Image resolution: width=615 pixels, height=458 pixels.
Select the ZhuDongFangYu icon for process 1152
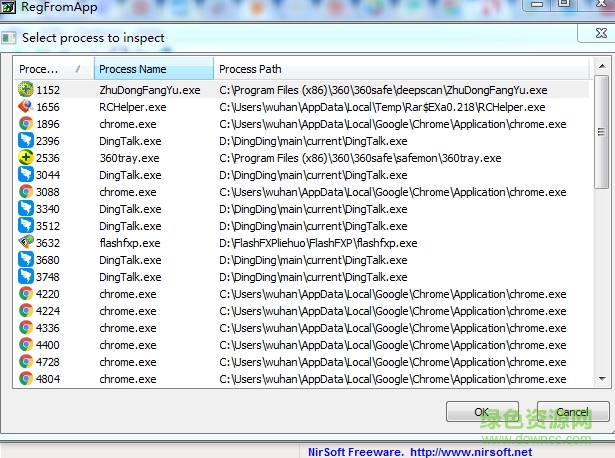point(25,89)
